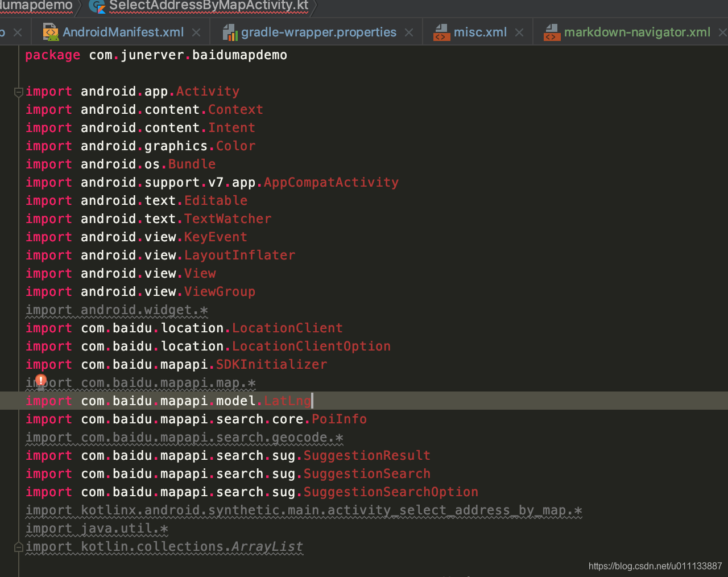
Task: Click the com.baidu.mapapi.map.* import
Action: (140, 383)
